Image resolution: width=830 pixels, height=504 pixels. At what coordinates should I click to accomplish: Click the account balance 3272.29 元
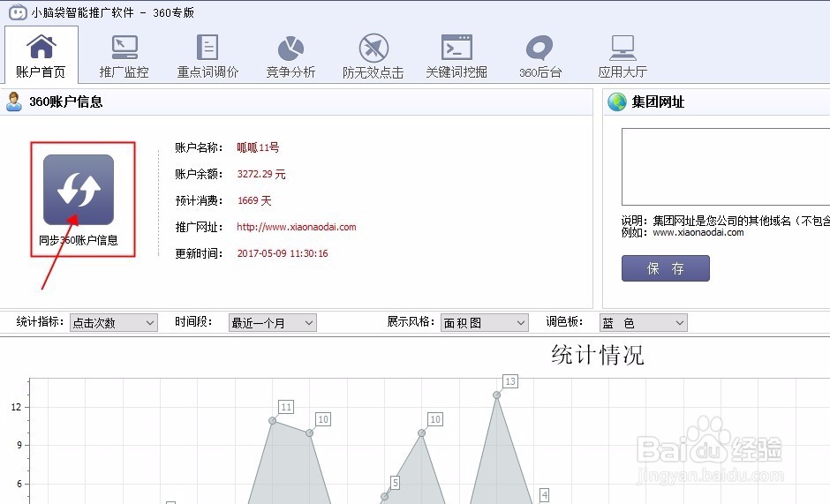tap(261, 174)
